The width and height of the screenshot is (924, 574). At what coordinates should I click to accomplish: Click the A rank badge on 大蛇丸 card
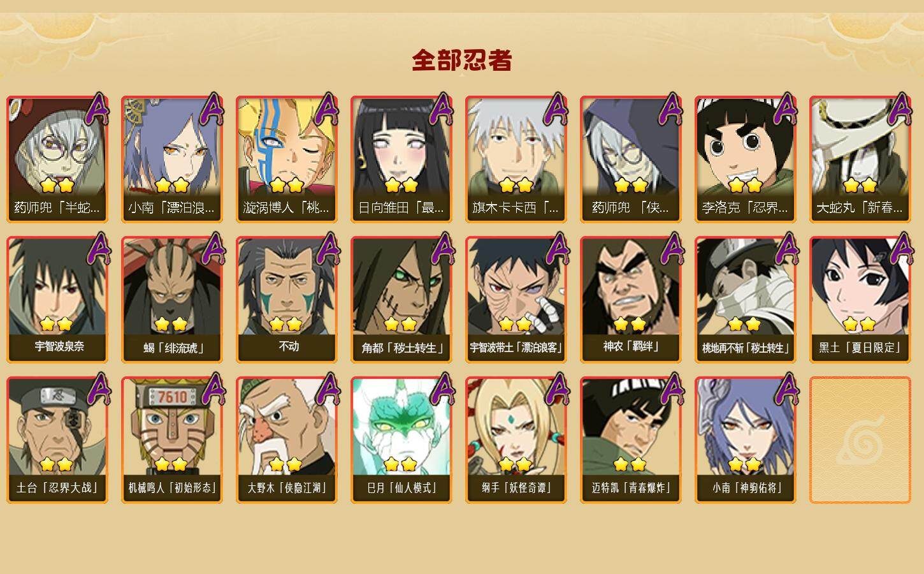[899, 109]
